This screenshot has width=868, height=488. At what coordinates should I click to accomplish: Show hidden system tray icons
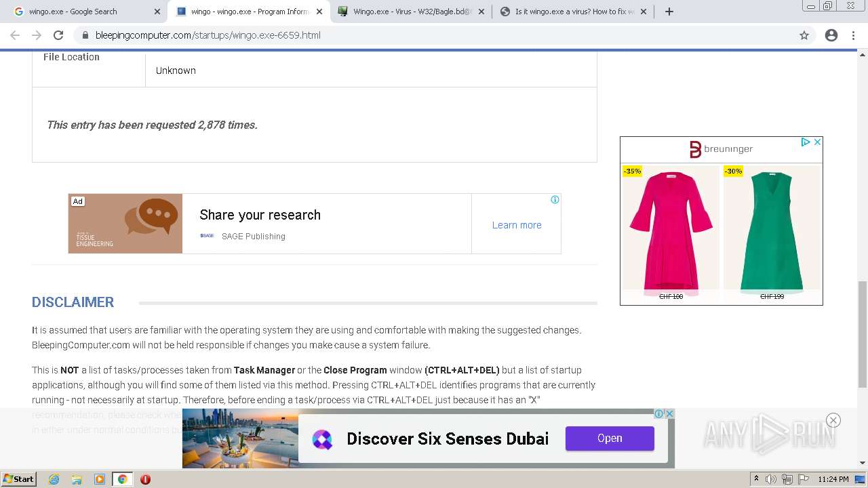756,479
